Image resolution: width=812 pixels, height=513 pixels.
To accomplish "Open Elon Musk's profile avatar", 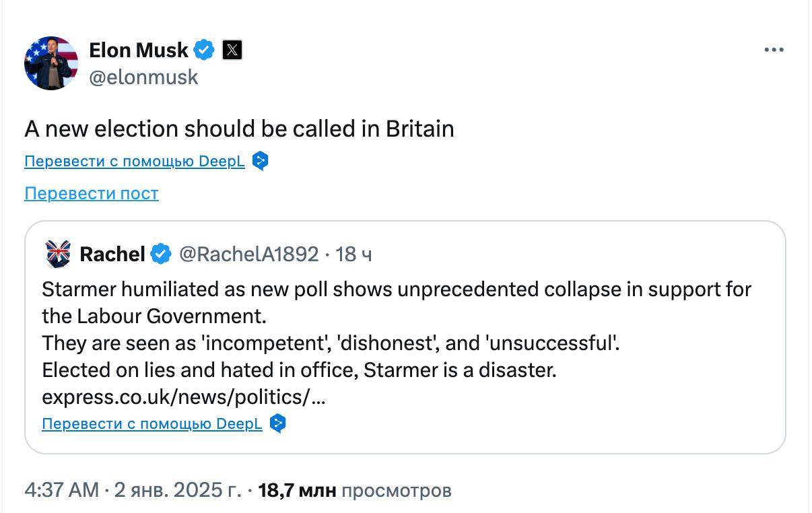I will coord(51,63).
